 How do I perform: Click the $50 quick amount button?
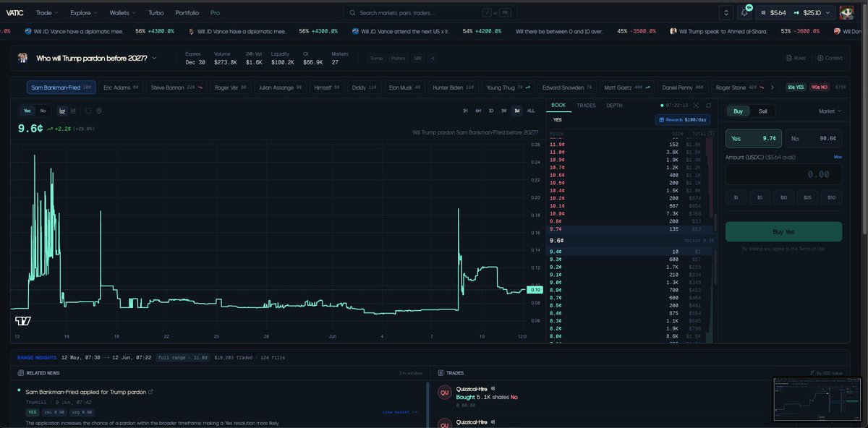click(832, 197)
